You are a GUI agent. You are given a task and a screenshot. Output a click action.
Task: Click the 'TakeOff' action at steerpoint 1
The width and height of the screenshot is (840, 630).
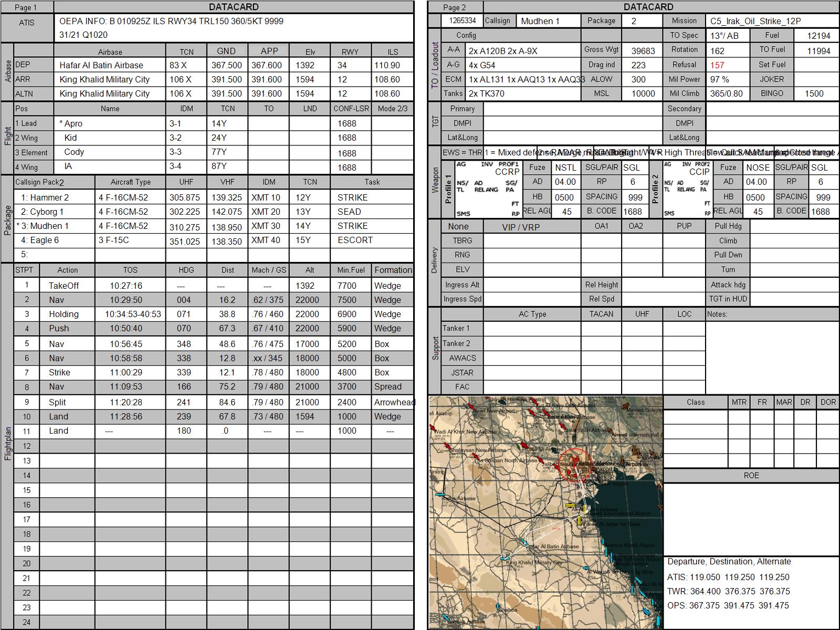64,286
